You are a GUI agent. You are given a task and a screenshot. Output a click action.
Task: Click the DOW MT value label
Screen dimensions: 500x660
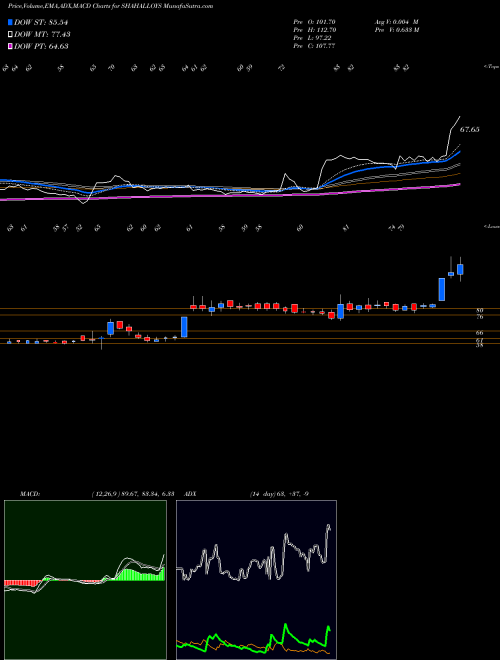tap(42, 35)
